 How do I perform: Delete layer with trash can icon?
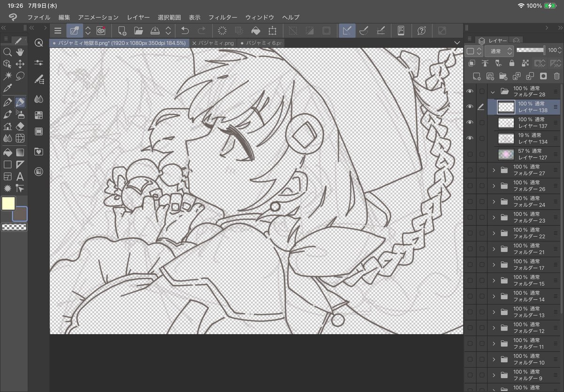pyautogui.click(x=557, y=76)
